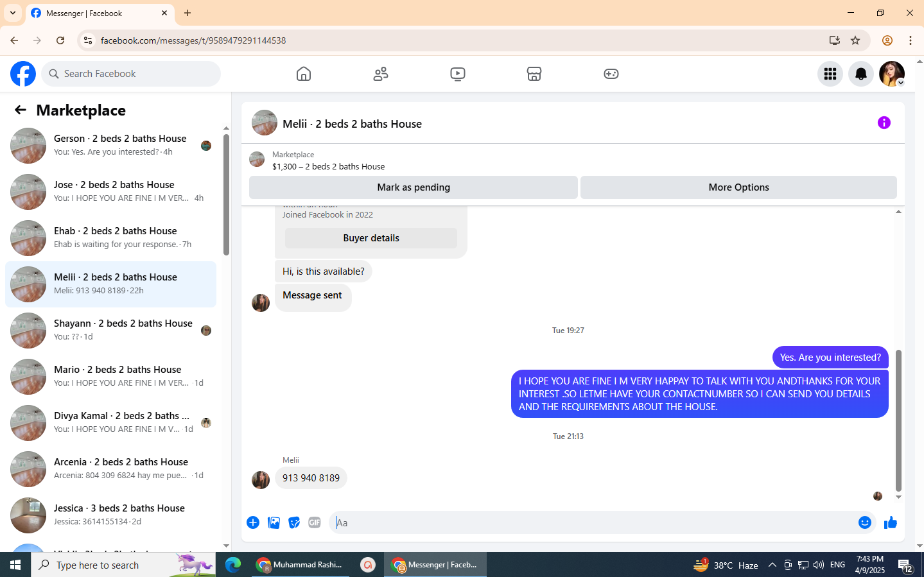The width and height of the screenshot is (924, 577).
Task: Close the Messenger | Facebook tab
Action: 164,13
